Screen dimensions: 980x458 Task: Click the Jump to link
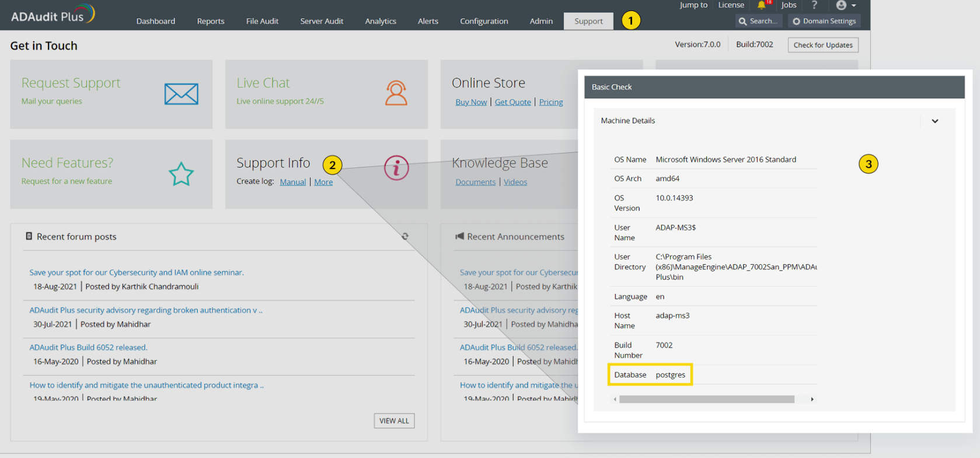693,5
